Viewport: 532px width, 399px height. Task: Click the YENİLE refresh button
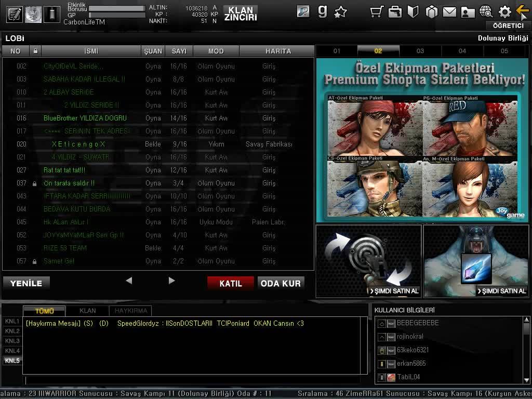click(x=26, y=283)
